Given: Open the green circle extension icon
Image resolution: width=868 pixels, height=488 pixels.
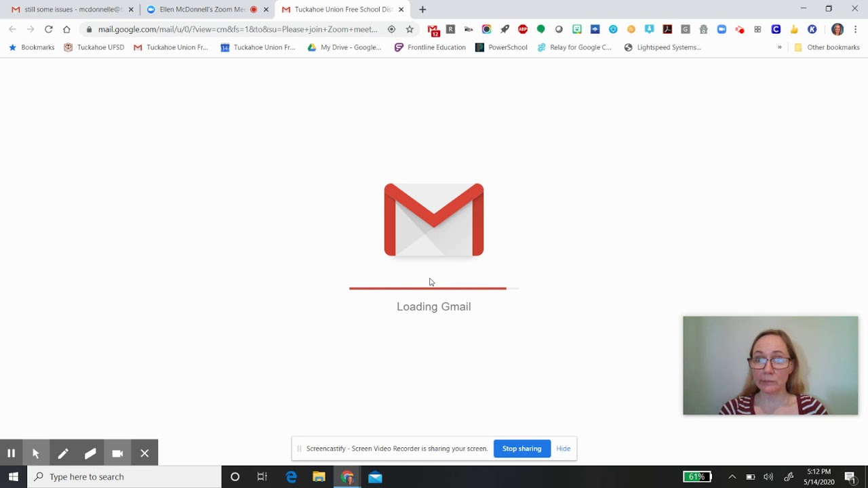Looking at the screenshot, I should (x=540, y=29).
